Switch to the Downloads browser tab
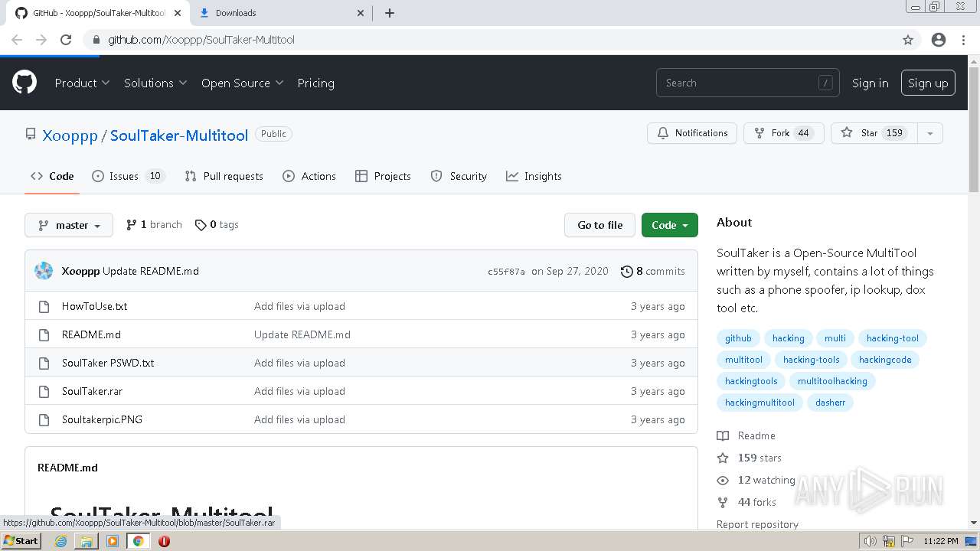 pos(279,13)
